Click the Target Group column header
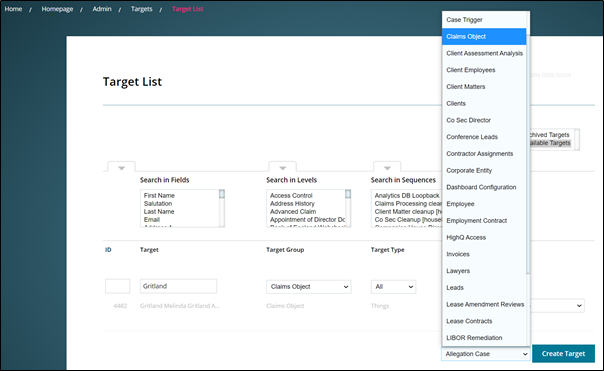The image size is (604, 371). coord(285,250)
